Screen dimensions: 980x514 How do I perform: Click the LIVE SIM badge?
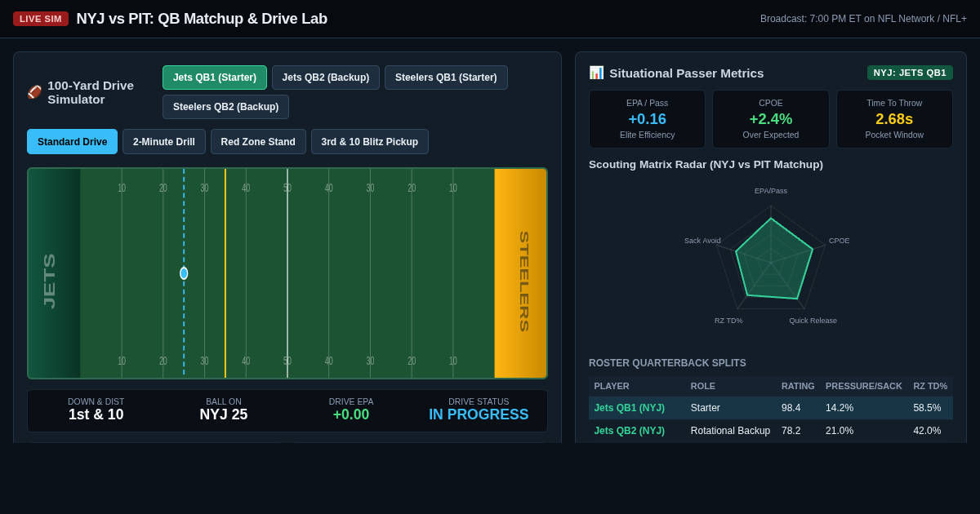tap(41, 19)
